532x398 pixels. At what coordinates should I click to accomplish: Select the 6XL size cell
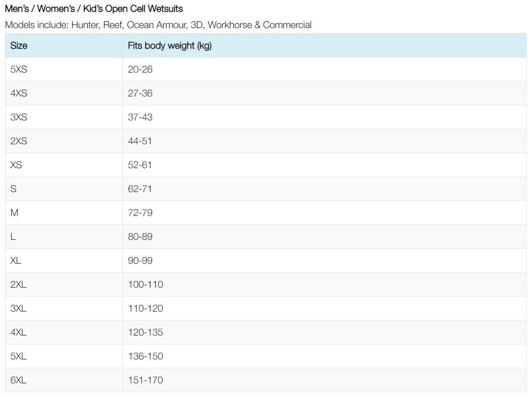(x=18, y=380)
